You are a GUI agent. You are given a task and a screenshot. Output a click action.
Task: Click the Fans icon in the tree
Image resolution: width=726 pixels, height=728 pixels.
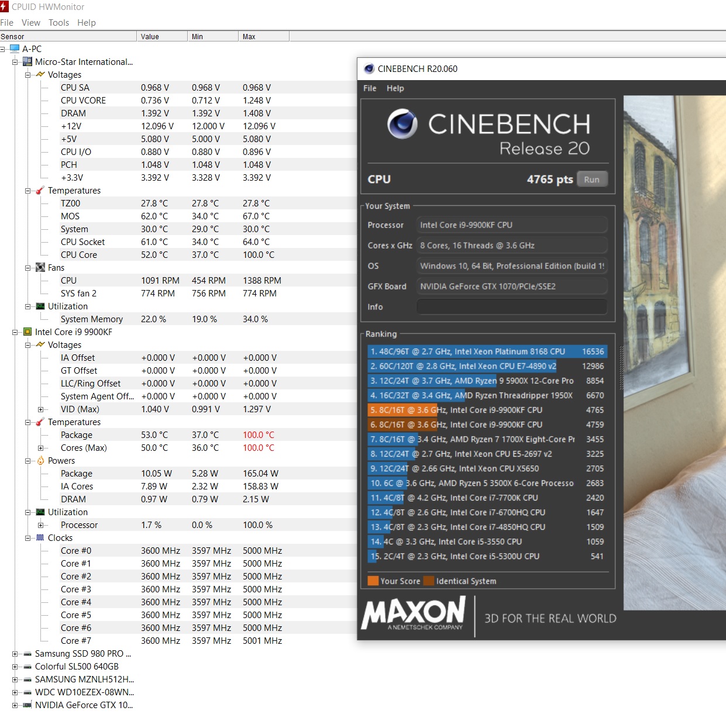click(x=40, y=267)
